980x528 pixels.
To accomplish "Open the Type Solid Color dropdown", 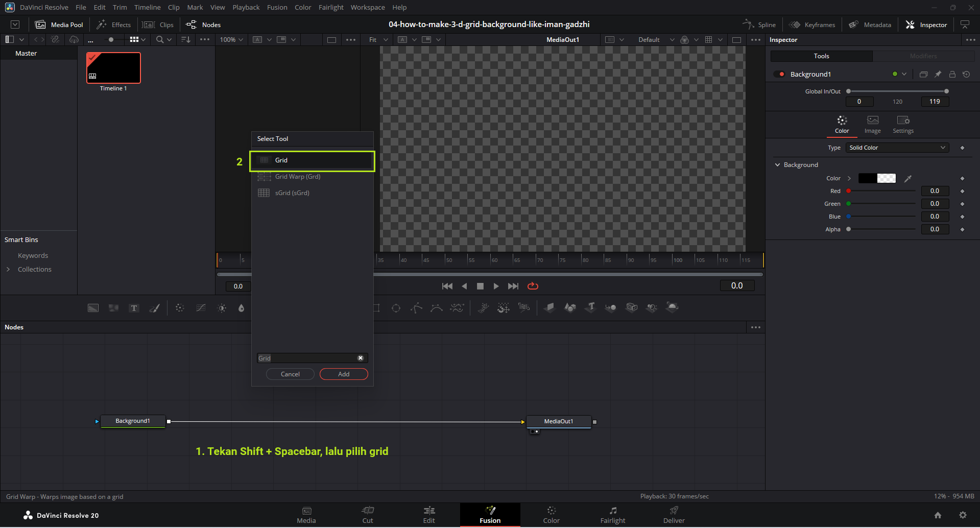I will tap(897, 148).
